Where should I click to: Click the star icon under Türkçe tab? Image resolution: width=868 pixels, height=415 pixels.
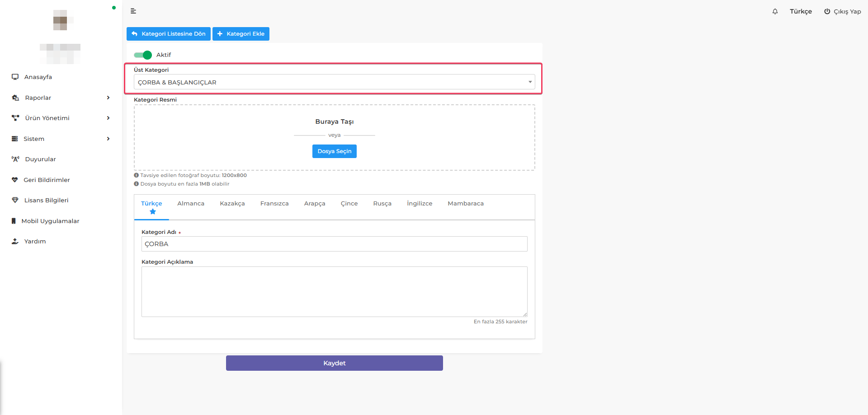(153, 212)
